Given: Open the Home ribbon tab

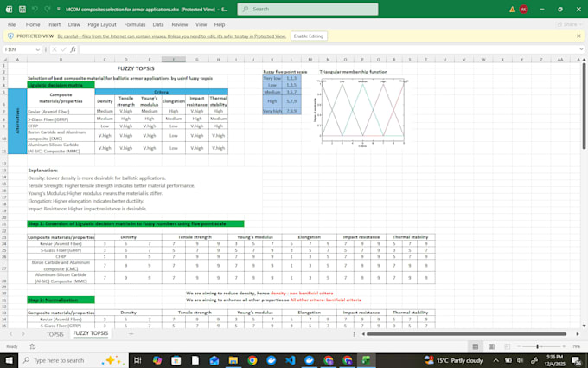Looking at the screenshot, I should (x=33, y=24).
